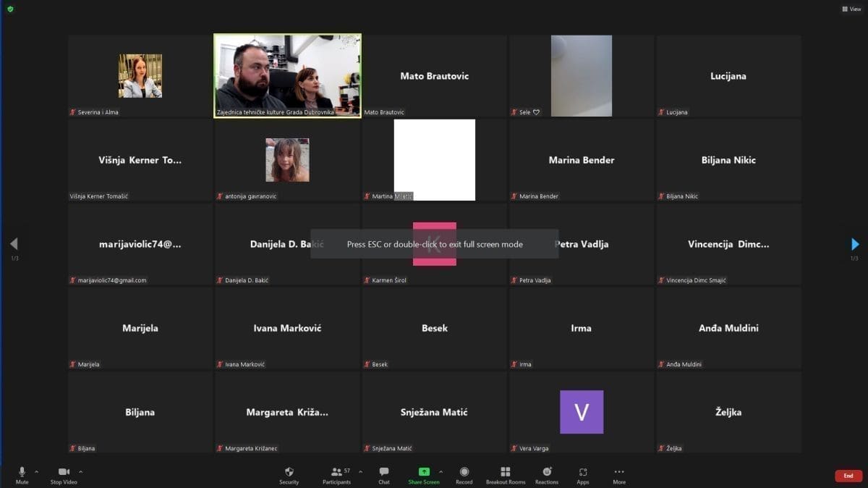Image resolution: width=868 pixels, height=488 pixels.
Task: Open the Security options
Action: [289, 475]
